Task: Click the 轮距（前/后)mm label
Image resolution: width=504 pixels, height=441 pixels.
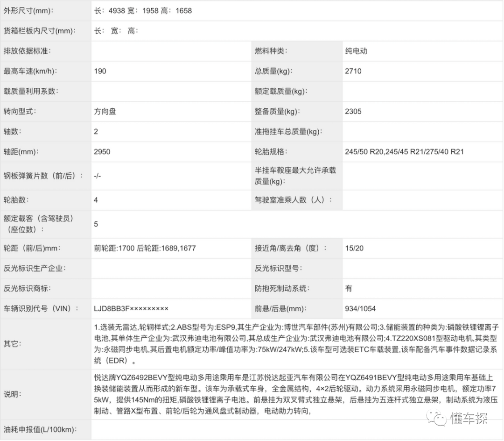Action: [x=32, y=248]
